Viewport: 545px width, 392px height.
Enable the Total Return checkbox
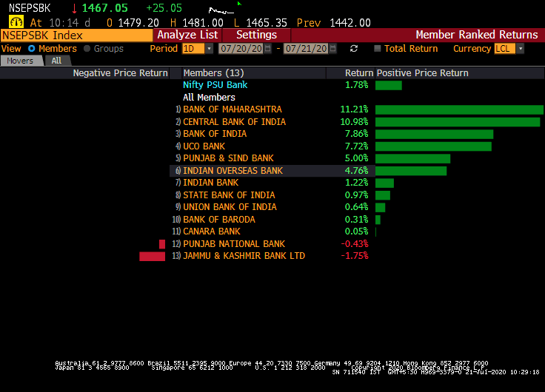378,49
